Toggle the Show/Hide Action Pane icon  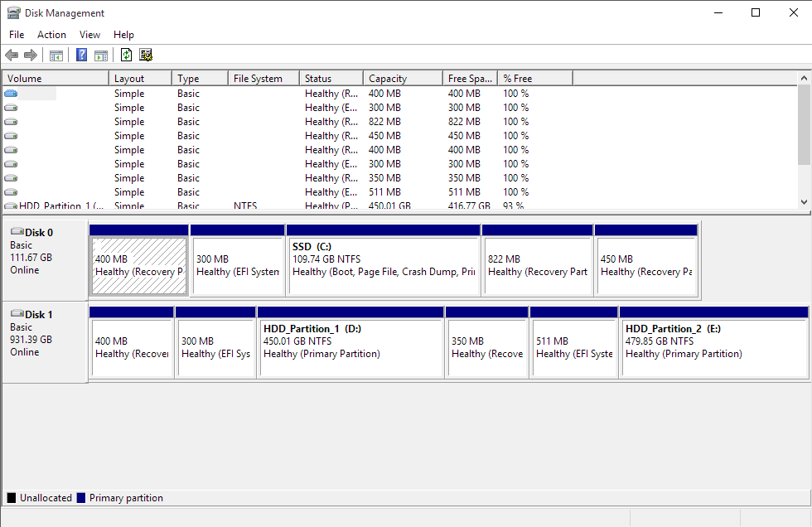tap(100, 55)
